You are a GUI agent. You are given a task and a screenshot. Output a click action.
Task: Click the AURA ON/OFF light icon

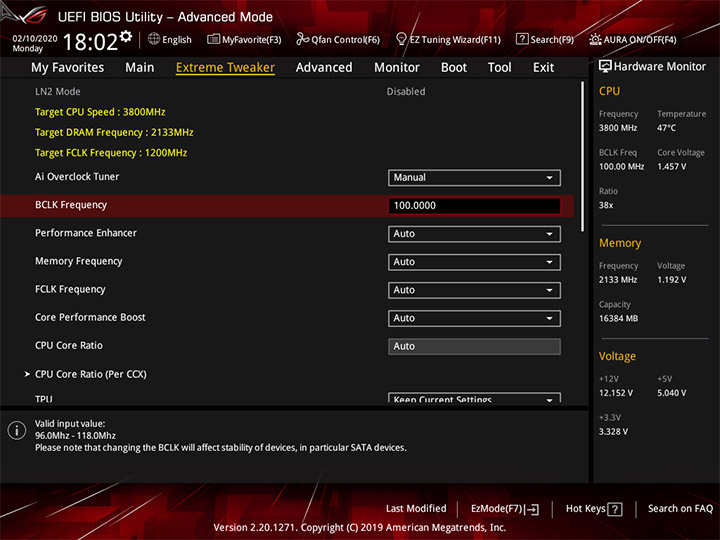tap(595, 39)
